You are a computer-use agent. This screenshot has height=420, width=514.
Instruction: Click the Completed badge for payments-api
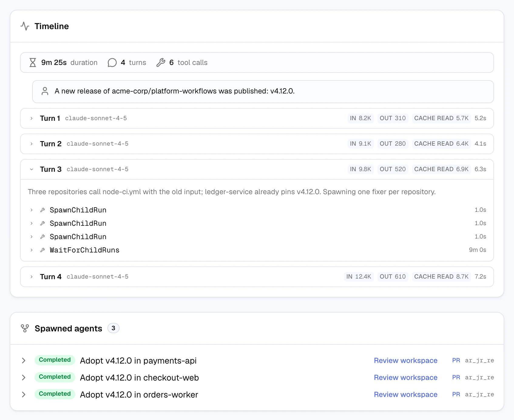point(55,360)
